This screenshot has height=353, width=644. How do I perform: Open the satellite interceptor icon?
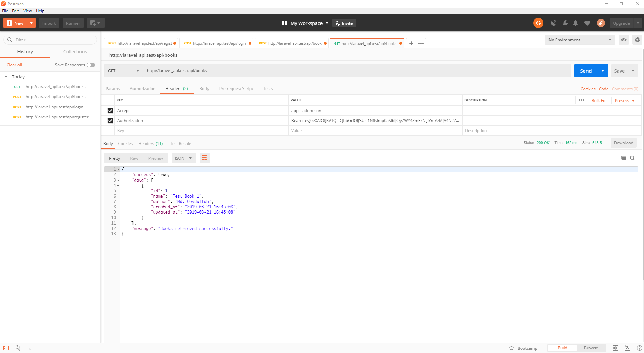coord(553,23)
